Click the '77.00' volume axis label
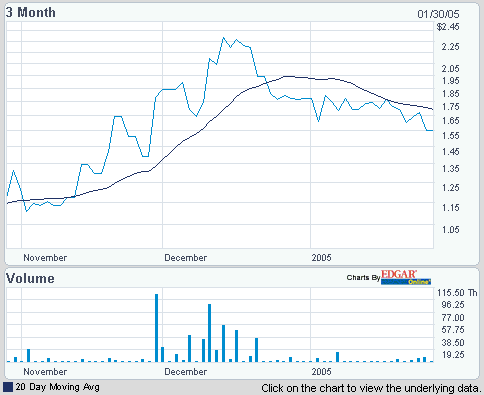 tap(453, 318)
